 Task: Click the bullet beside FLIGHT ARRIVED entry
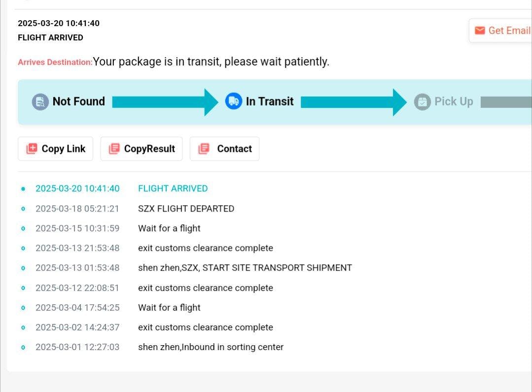click(23, 189)
